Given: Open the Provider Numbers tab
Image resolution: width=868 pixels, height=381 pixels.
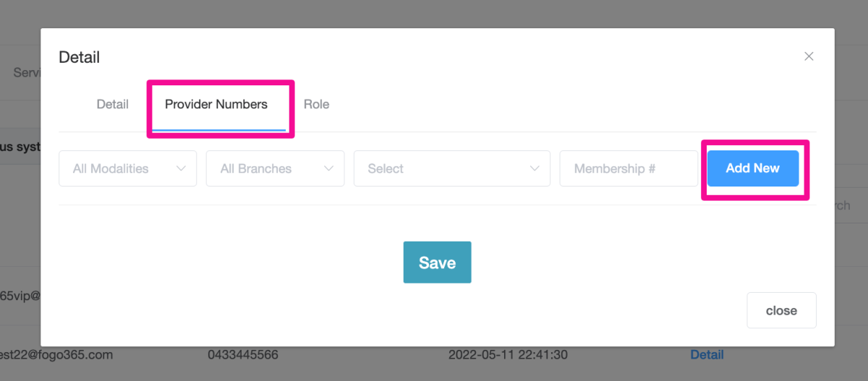Looking at the screenshot, I should [x=216, y=104].
